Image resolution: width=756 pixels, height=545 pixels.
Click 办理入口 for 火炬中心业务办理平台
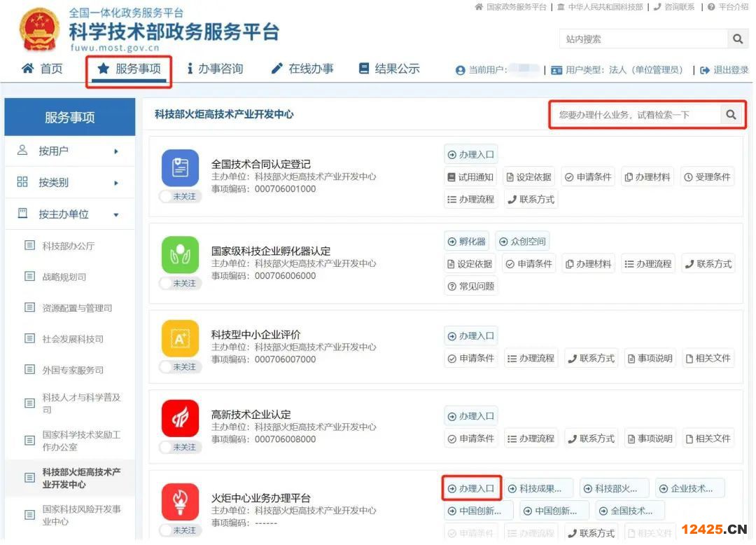tap(471, 488)
